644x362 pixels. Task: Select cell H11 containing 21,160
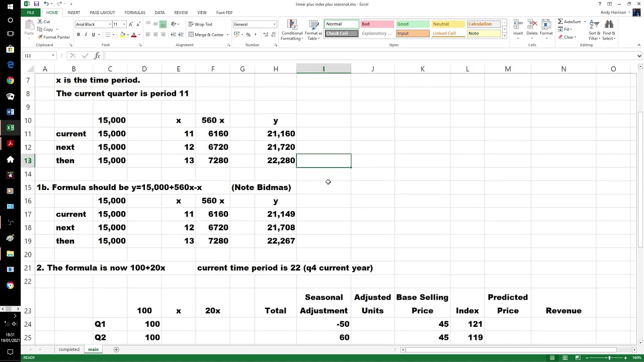[276, 134]
